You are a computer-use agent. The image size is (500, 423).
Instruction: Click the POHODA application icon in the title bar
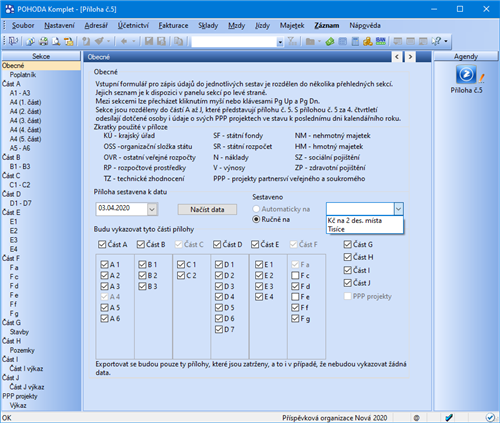click(10, 9)
